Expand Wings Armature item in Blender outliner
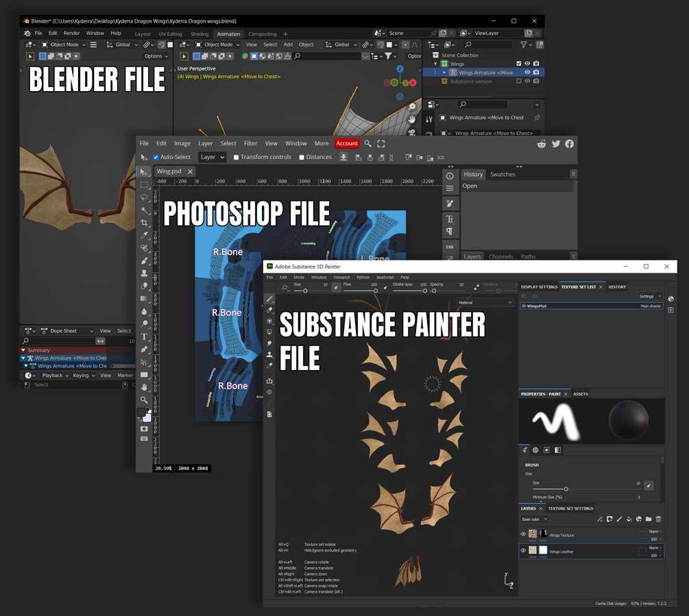 444,73
